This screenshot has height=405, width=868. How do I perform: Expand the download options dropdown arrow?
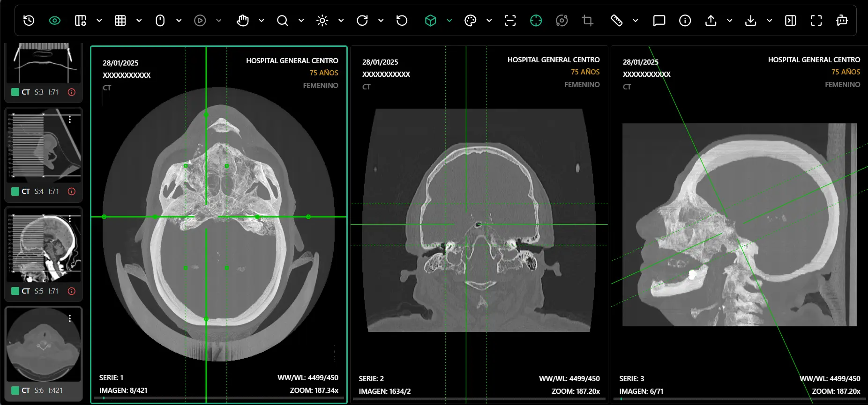tap(769, 21)
